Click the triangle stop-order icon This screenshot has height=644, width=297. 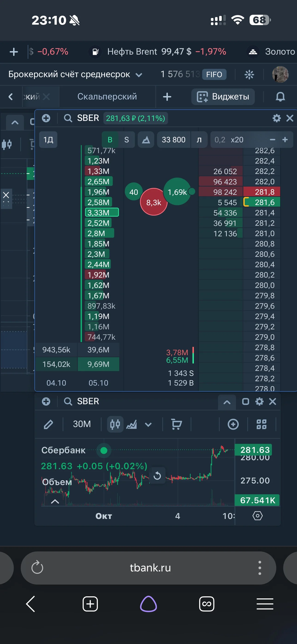click(x=146, y=140)
